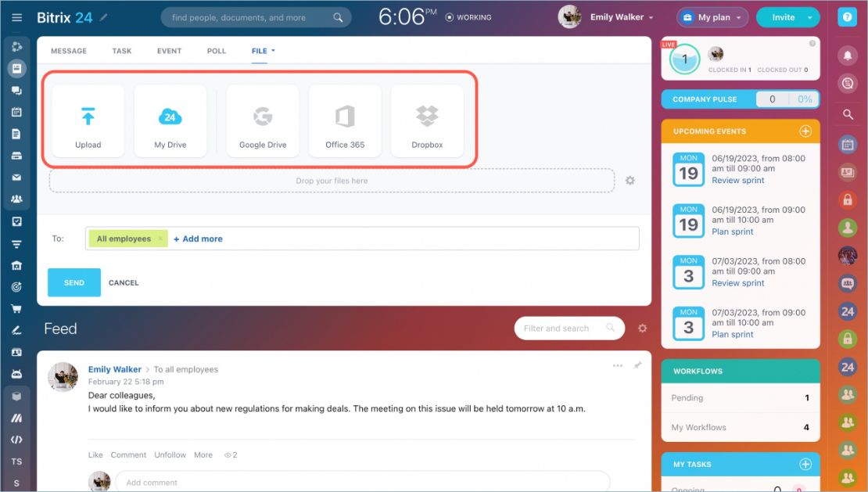Viewport: 868px width, 492px height.
Task: Open Webmail envelope icon in sidebar
Action: pos(16,177)
